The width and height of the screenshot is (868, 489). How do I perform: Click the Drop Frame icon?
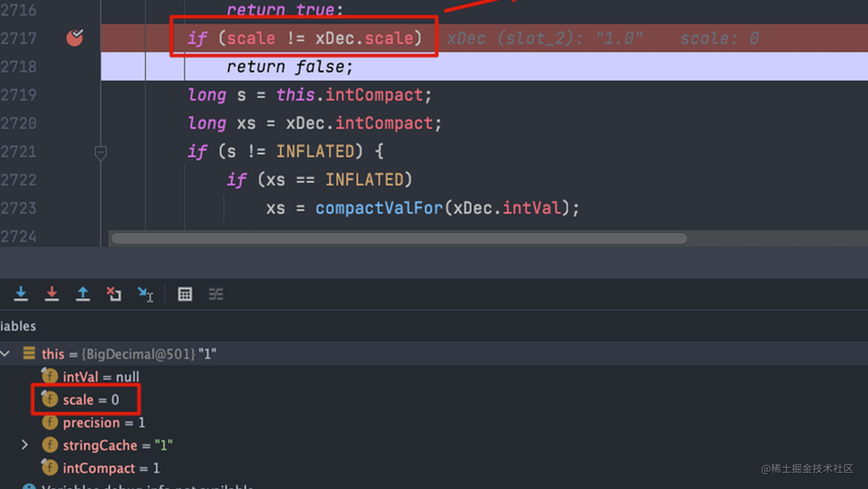click(x=114, y=294)
